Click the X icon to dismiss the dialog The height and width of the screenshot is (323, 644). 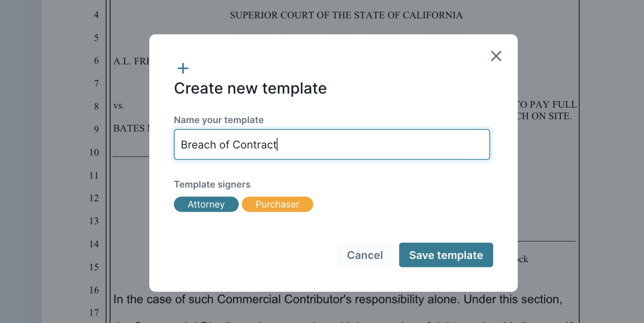point(496,56)
